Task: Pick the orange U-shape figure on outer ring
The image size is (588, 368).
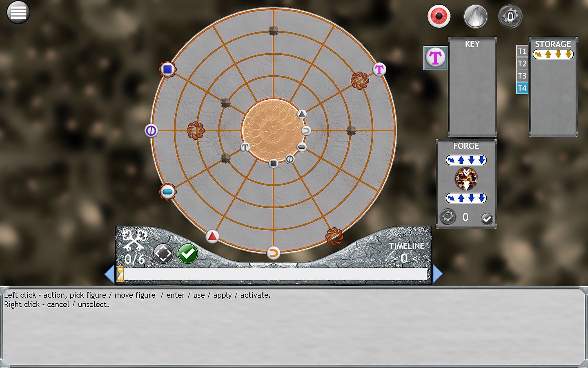Action: [273, 253]
